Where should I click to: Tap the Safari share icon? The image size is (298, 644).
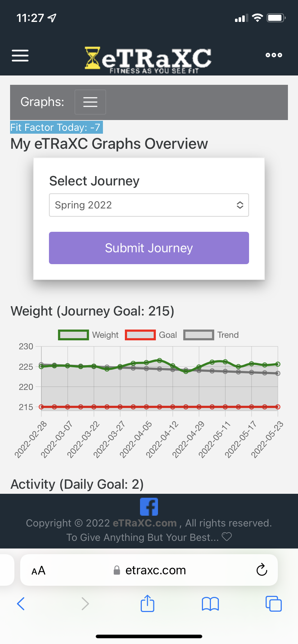coord(148,603)
